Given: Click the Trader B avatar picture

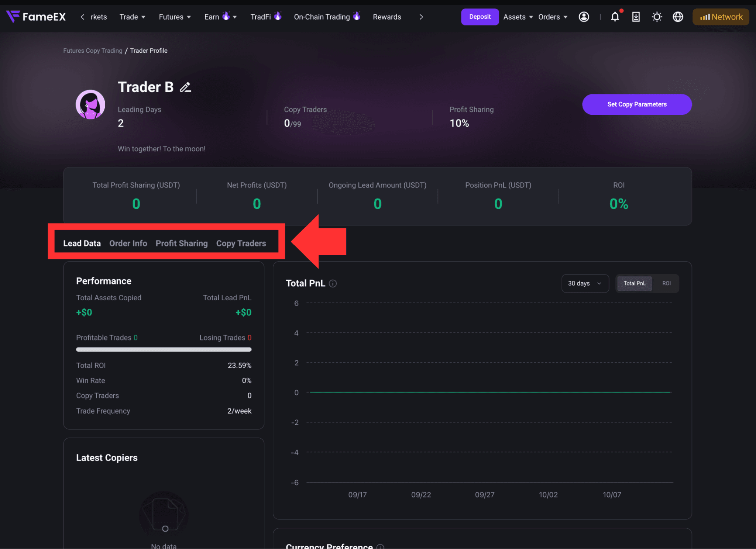Looking at the screenshot, I should tap(90, 104).
